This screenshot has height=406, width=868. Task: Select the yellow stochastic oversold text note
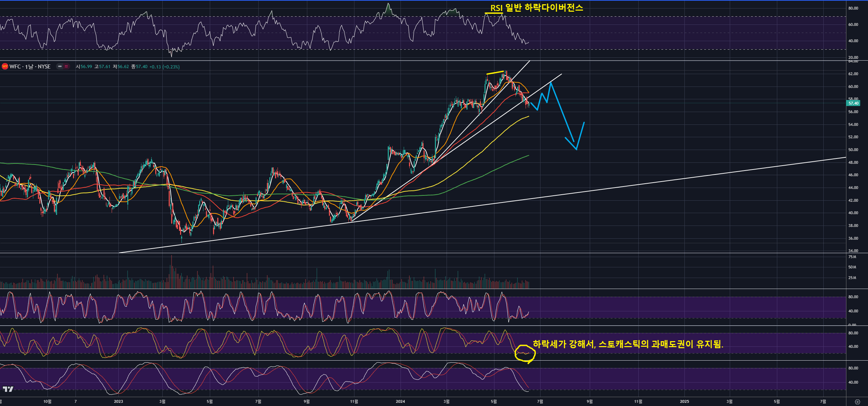pos(628,344)
